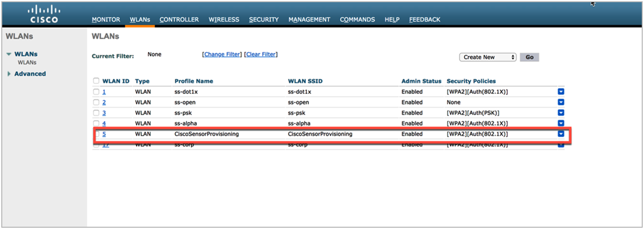Click Enabled status for ss-dot1x row
644x229 pixels.
[412, 92]
